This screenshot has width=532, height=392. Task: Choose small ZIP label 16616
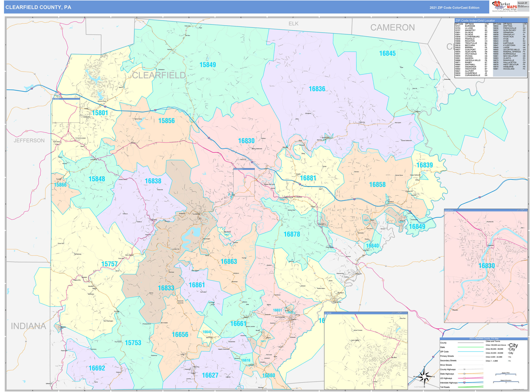pos(245,360)
